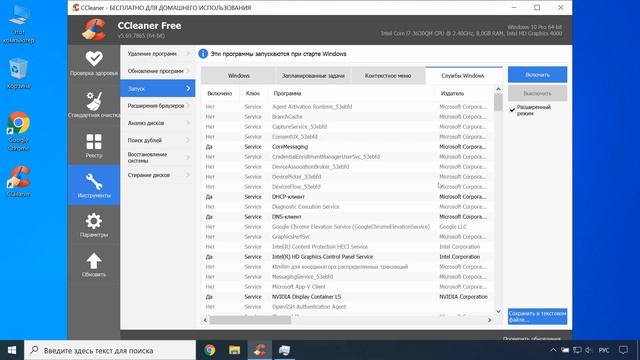
Task: Open the Windows Start menu
Action: click(12, 350)
